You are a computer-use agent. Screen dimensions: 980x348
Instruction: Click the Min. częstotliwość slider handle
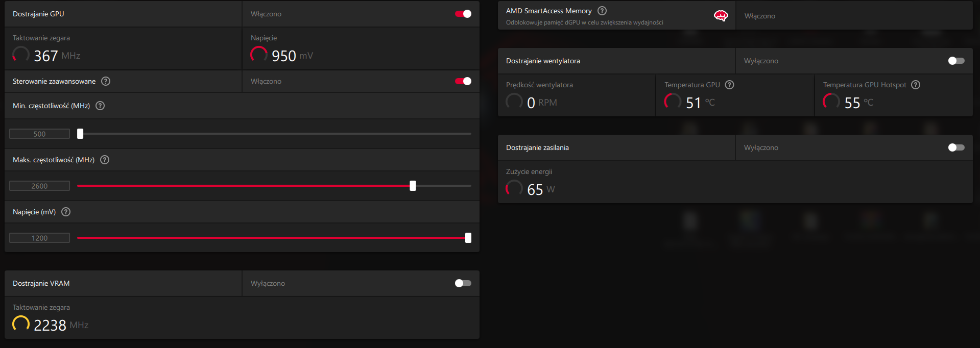80,134
